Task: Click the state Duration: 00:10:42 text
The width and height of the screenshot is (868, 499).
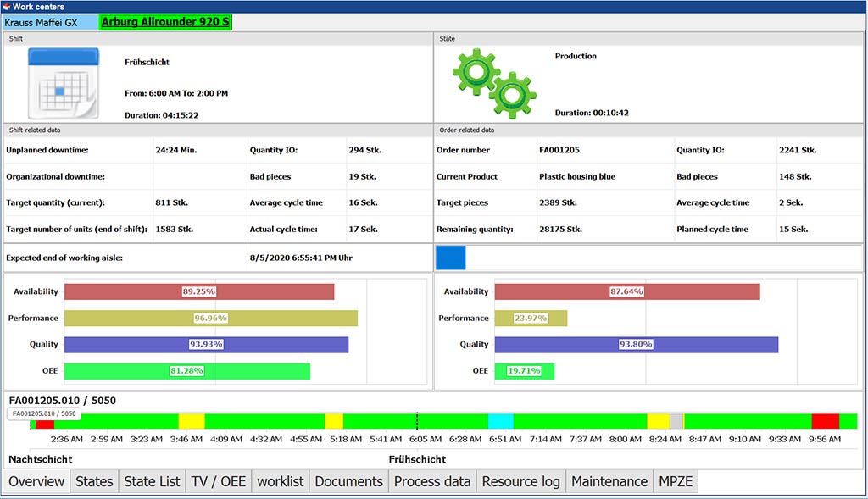Action: [x=592, y=113]
